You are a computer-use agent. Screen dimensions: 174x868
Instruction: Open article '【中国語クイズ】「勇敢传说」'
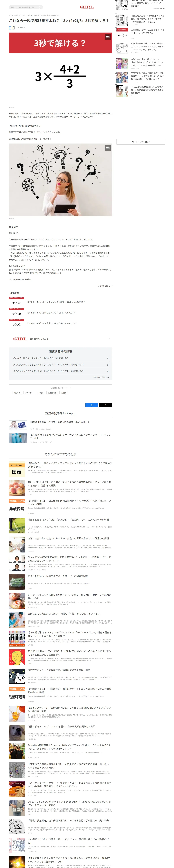[69, 502]
